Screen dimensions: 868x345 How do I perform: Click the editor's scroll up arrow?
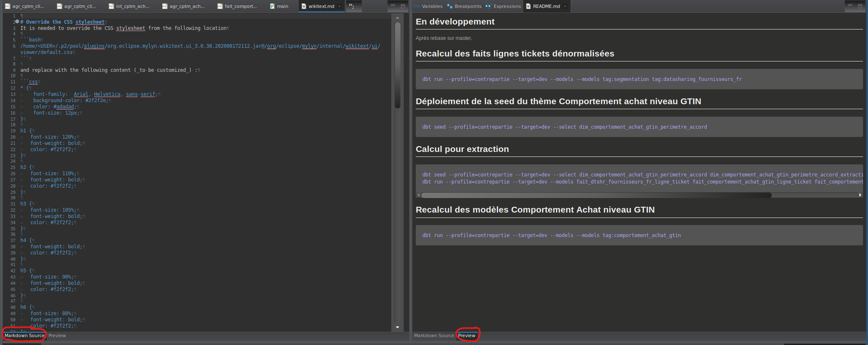pyautogui.click(x=397, y=18)
